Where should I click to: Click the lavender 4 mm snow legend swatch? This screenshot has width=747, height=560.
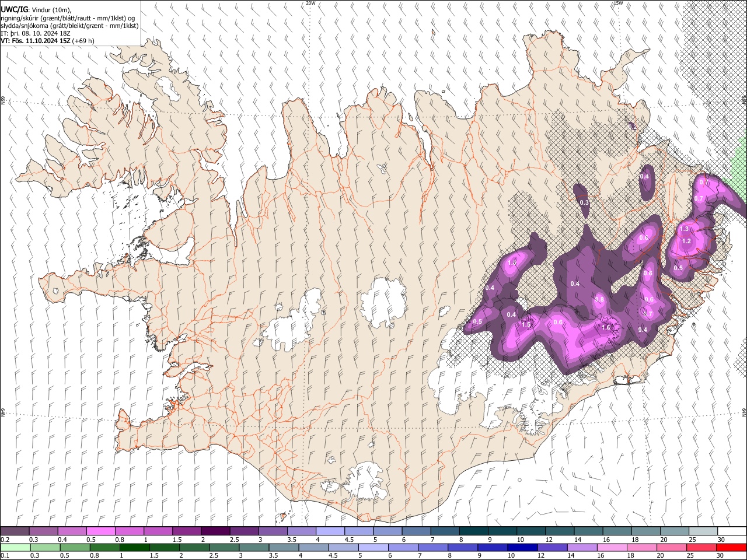[330, 531]
